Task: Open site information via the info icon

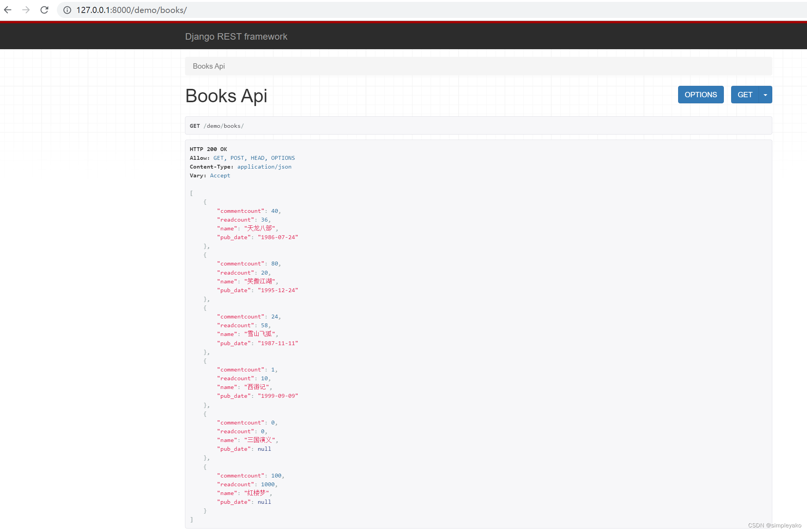Action: click(67, 10)
